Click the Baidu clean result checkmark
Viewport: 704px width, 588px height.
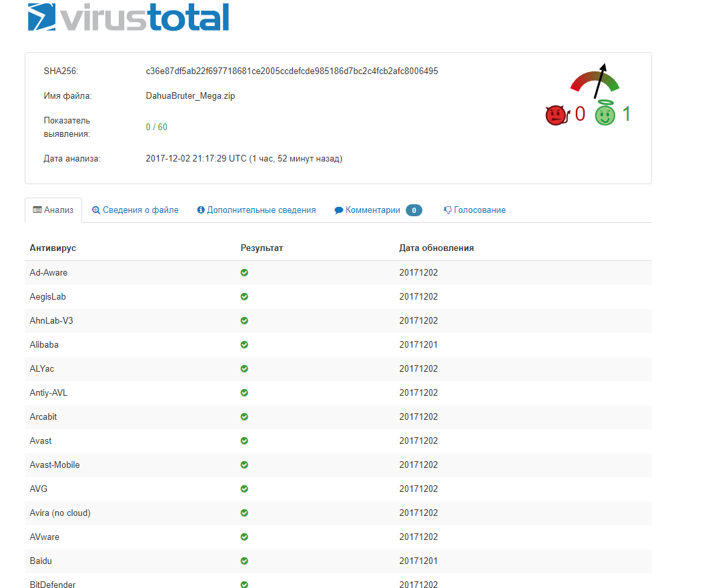(244, 561)
